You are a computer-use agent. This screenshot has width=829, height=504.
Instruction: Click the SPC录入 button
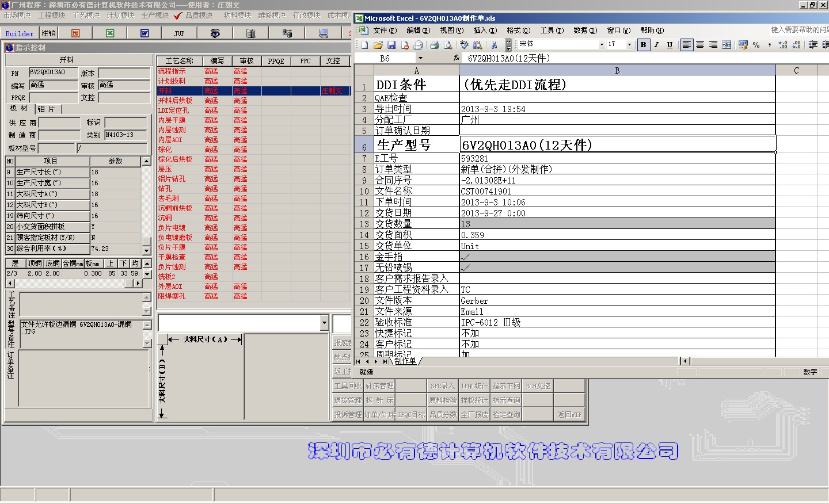(x=442, y=386)
